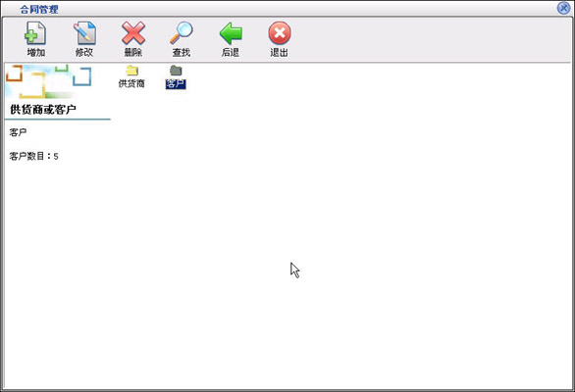Open the 查找 magnifying glass search

pos(182,33)
